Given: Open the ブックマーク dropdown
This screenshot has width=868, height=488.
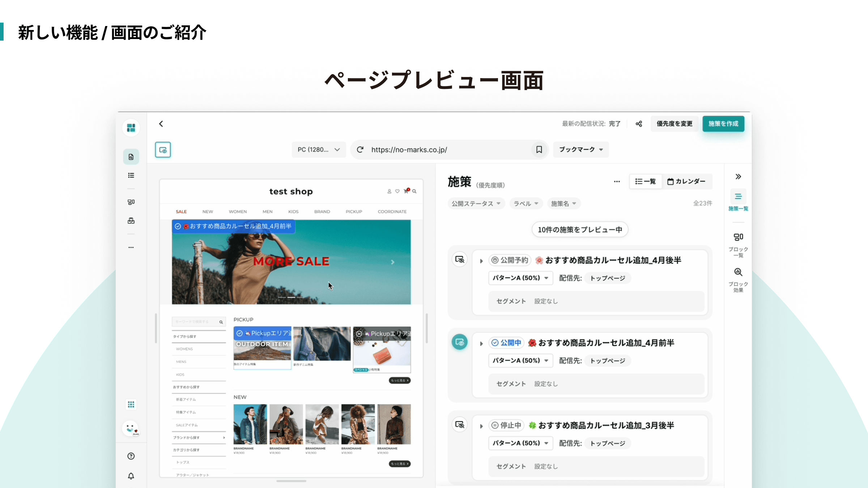Looking at the screenshot, I should [581, 149].
